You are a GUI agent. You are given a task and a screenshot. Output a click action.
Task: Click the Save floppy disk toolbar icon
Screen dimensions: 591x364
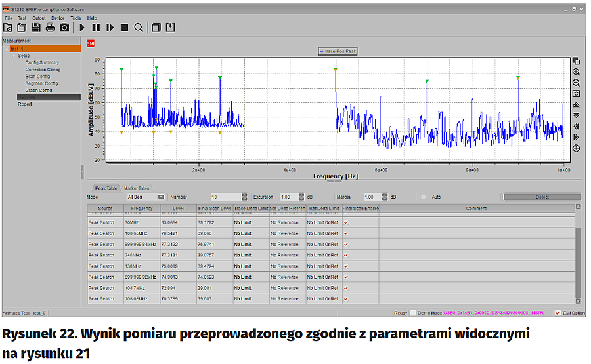point(36,28)
